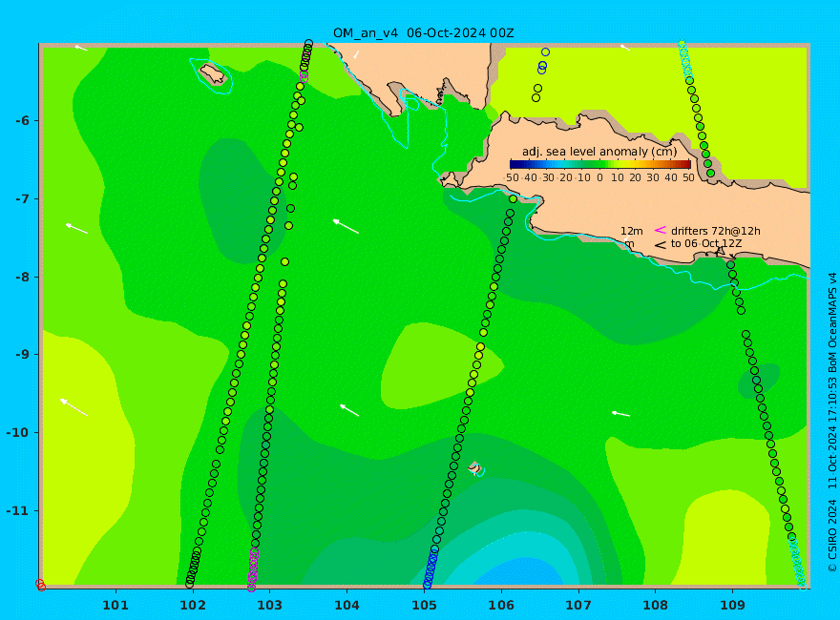
Task: Click the white current arrow near 107.5E, 9.8S
Action: [620, 414]
